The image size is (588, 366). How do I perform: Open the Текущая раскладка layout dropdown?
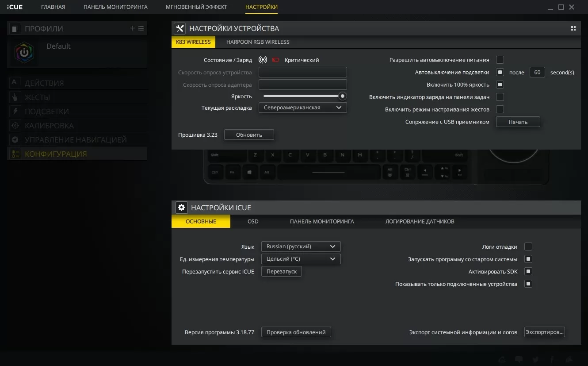(303, 108)
